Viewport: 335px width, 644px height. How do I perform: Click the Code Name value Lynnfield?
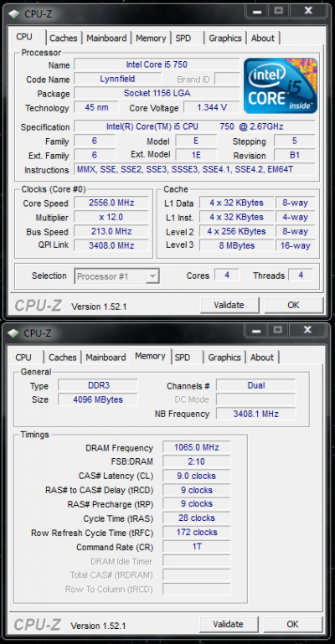pyautogui.click(x=117, y=79)
